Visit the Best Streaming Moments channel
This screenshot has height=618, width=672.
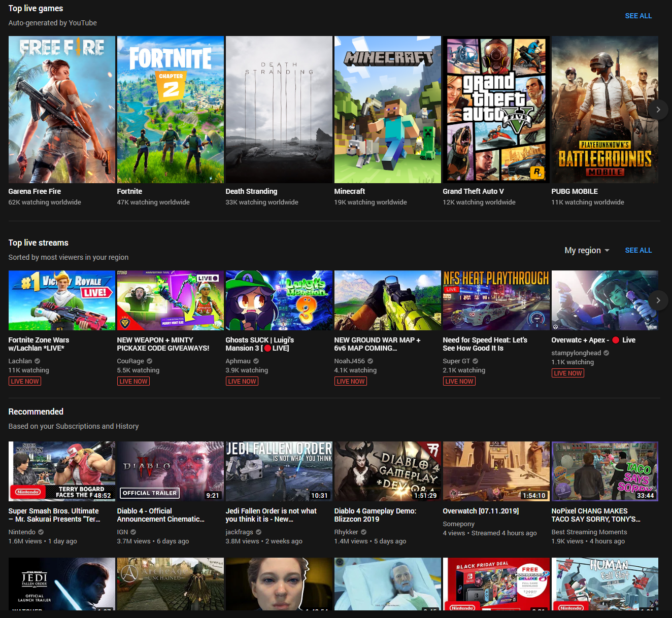pyautogui.click(x=589, y=532)
